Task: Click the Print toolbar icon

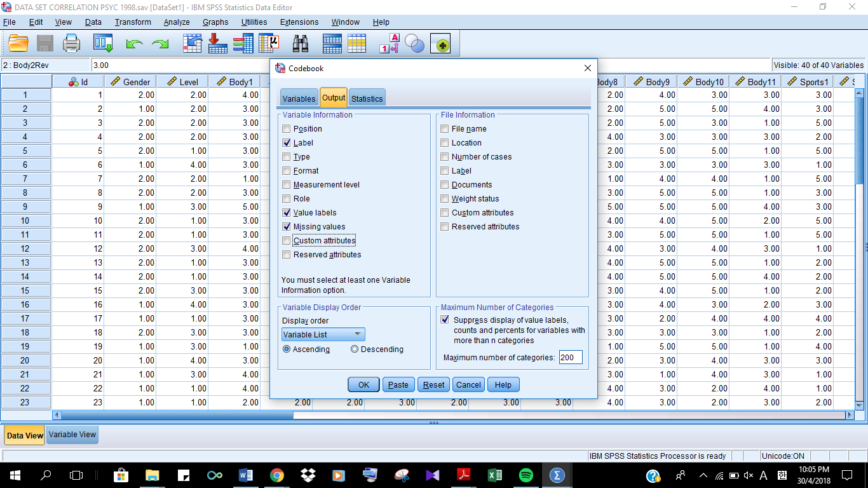Action: [72, 43]
